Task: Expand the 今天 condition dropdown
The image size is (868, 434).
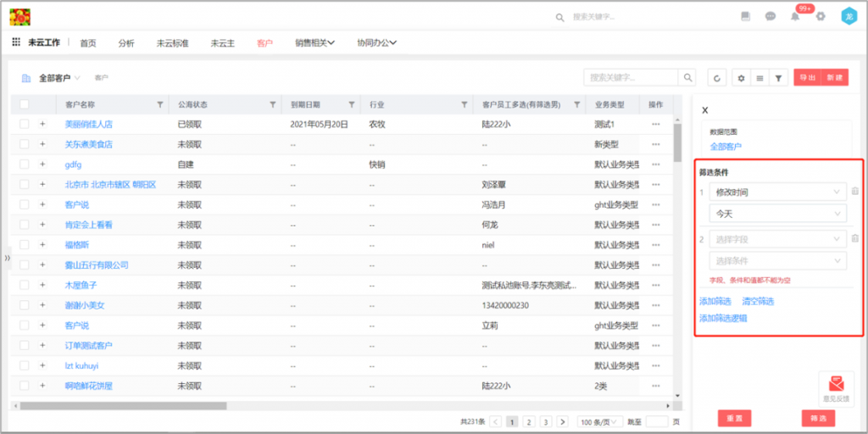Action: click(777, 214)
